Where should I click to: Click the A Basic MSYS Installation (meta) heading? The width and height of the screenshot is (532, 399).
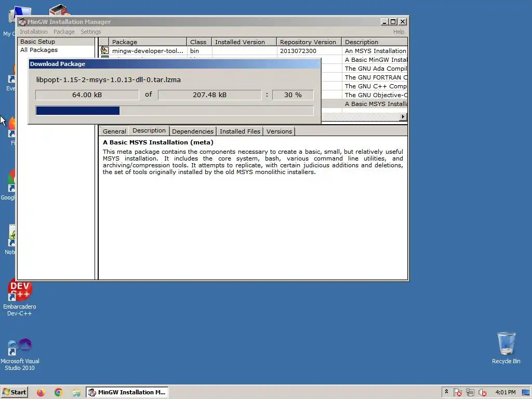158,142
